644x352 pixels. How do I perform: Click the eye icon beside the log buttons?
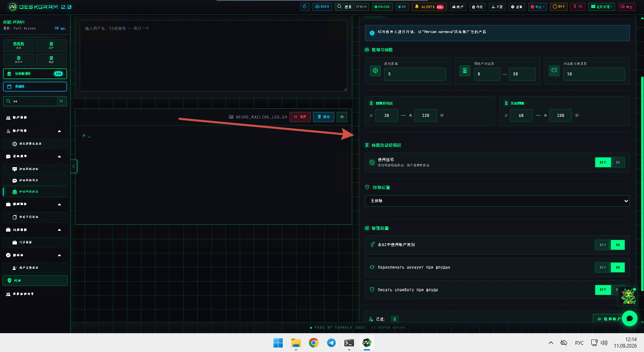pos(342,117)
